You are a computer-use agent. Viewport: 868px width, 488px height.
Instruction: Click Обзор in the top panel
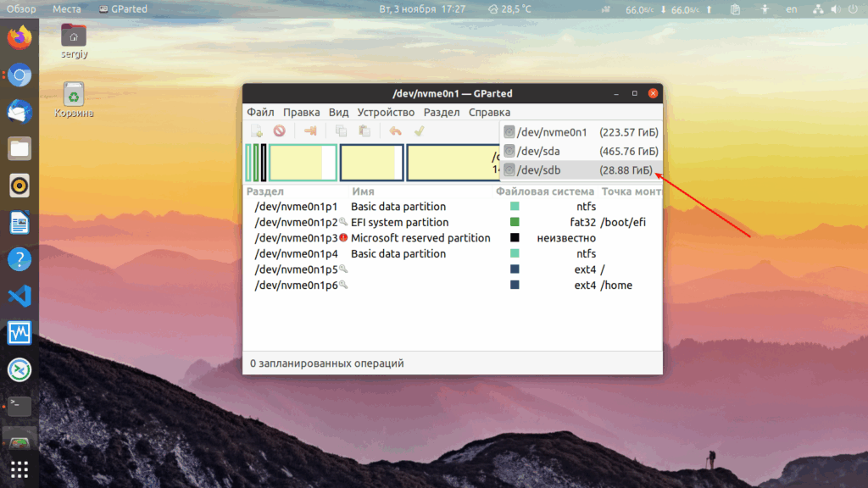(21, 8)
